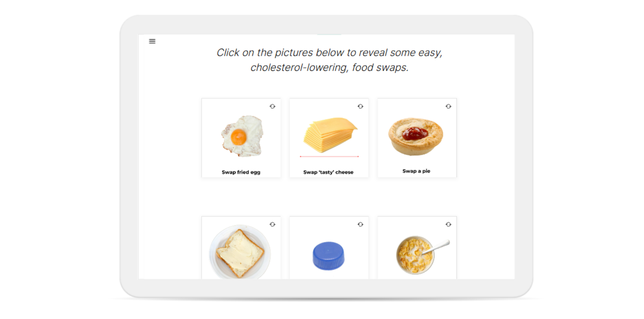Click the blue bottle cap picture
Viewport: 644px width, 319px height.
click(328, 256)
